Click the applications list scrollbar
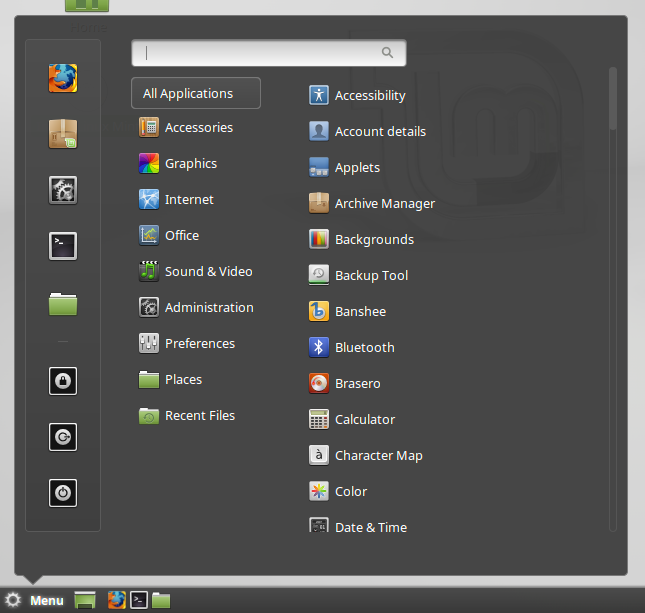Image resolution: width=645 pixels, height=613 pixels. (x=613, y=99)
